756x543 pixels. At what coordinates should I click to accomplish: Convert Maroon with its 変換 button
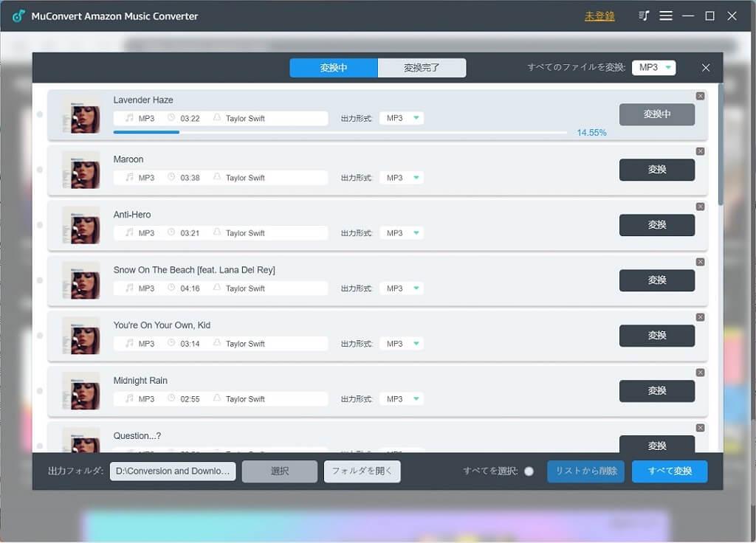coord(656,170)
